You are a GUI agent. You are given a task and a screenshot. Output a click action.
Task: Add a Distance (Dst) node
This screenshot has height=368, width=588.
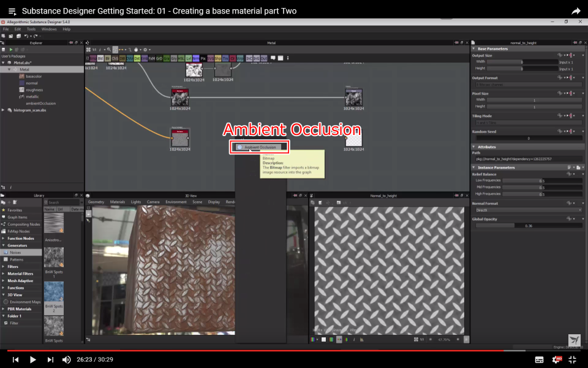pyautogui.click(x=137, y=58)
